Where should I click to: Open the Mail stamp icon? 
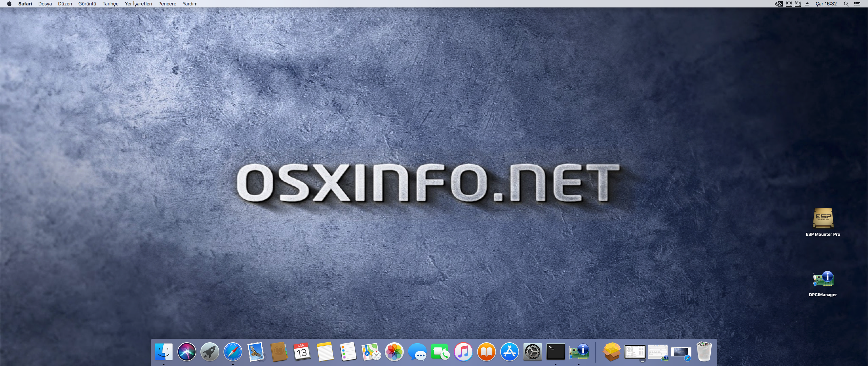click(256, 352)
